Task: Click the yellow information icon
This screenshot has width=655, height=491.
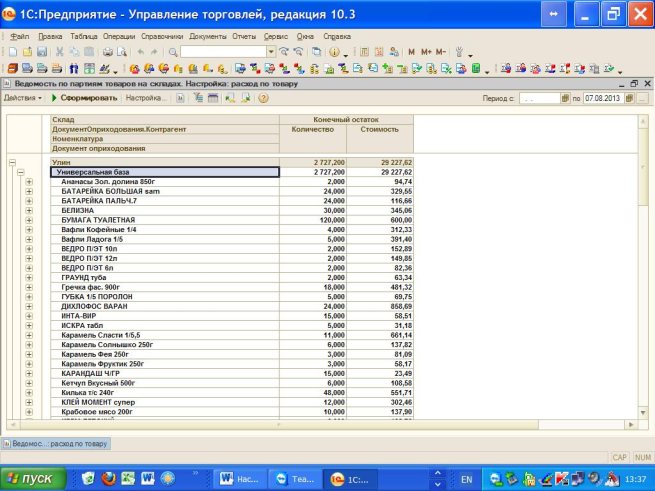Action: 334,52
